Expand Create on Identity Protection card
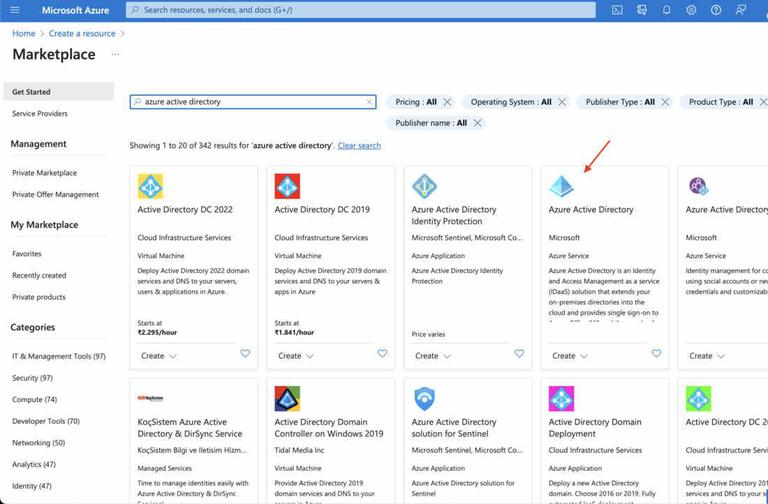Viewport: 768px width, 504px height. [x=432, y=356]
